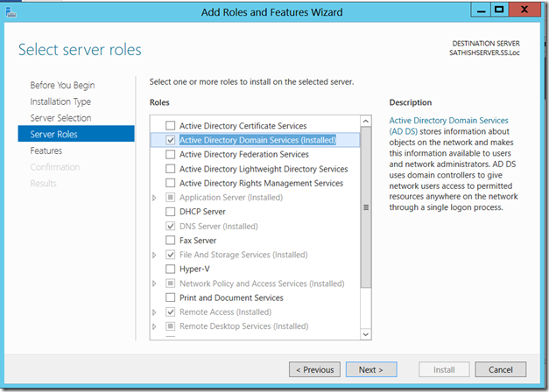Maximize the wizard window
The width and height of the screenshot is (549, 392).
(x=499, y=10)
